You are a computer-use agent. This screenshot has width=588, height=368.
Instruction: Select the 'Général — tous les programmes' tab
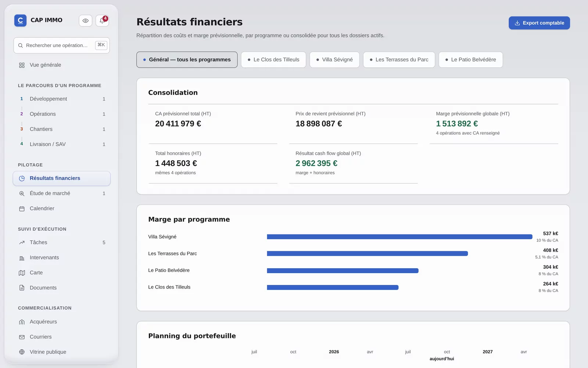point(187,60)
